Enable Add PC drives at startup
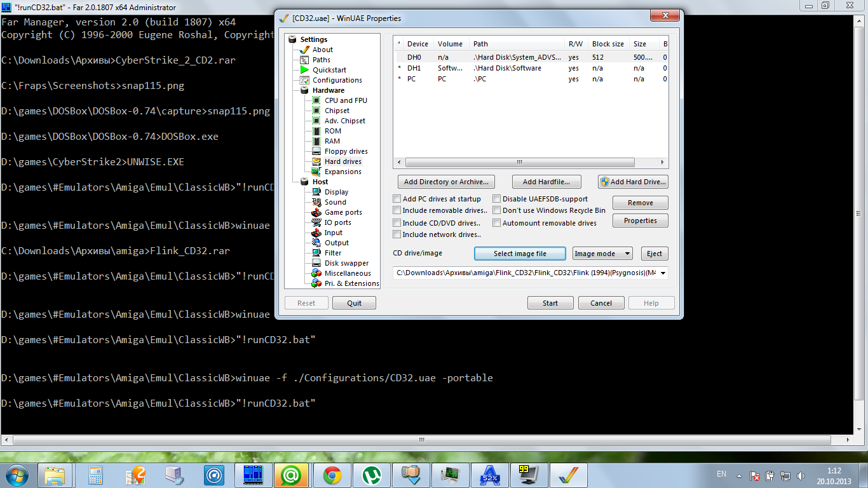The width and height of the screenshot is (868, 488). [x=397, y=199]
